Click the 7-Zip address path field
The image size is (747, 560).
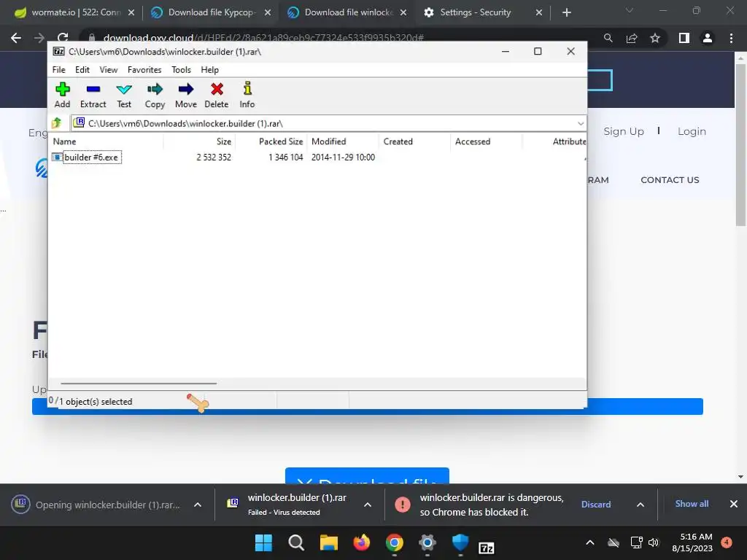point(329,123)
